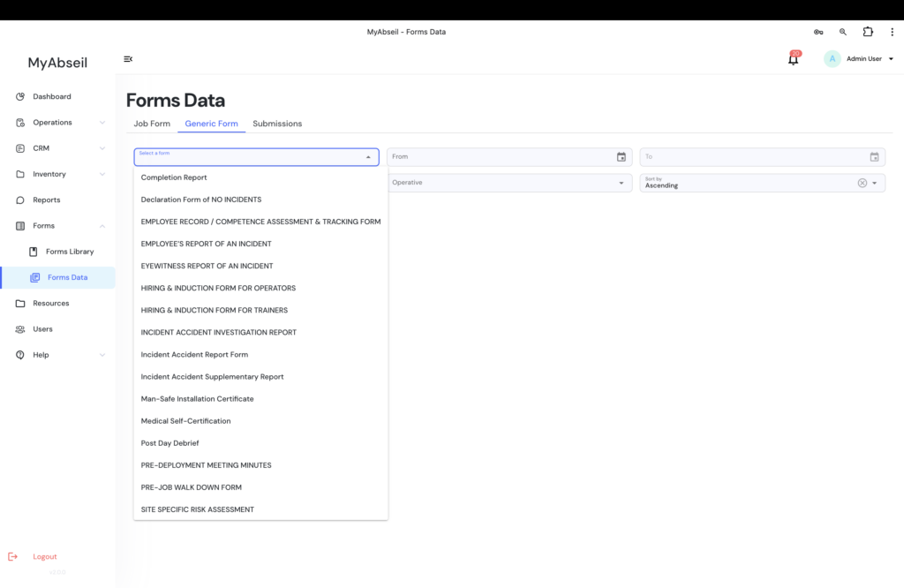Clear the Sort by Ascending selection
904x588 pixels.
(x=862, y=183)
